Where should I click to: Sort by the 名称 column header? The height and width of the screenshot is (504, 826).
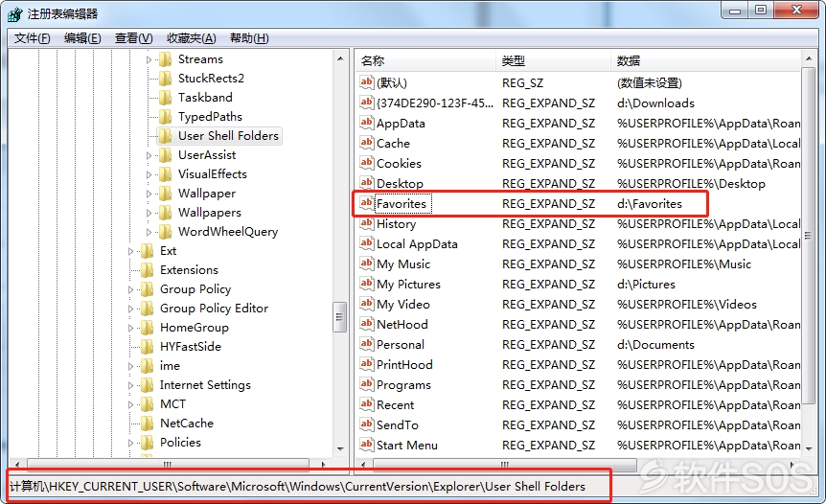425,61
